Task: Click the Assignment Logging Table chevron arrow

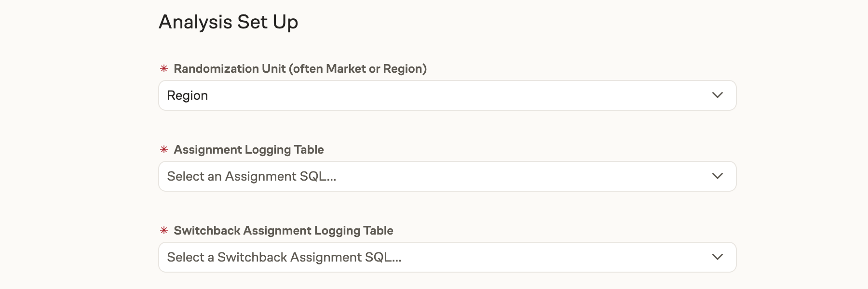Action: (717, 176)
